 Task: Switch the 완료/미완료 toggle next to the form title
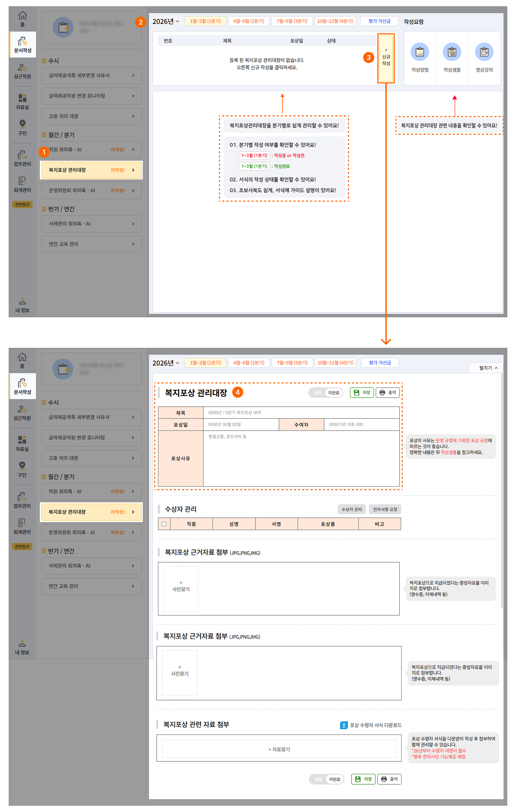click(x=325, y=392)
